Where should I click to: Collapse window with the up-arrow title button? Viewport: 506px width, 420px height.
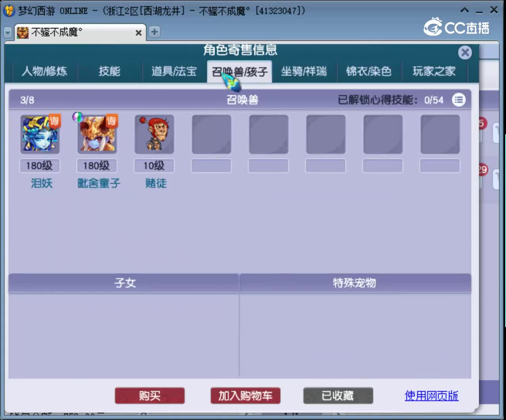pyautogui.click(x=465, y=10)
